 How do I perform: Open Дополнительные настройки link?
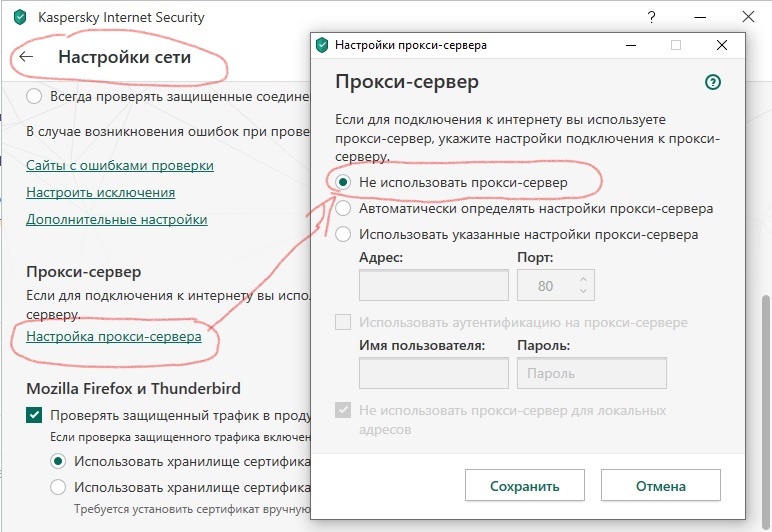(x=117, y=219)
